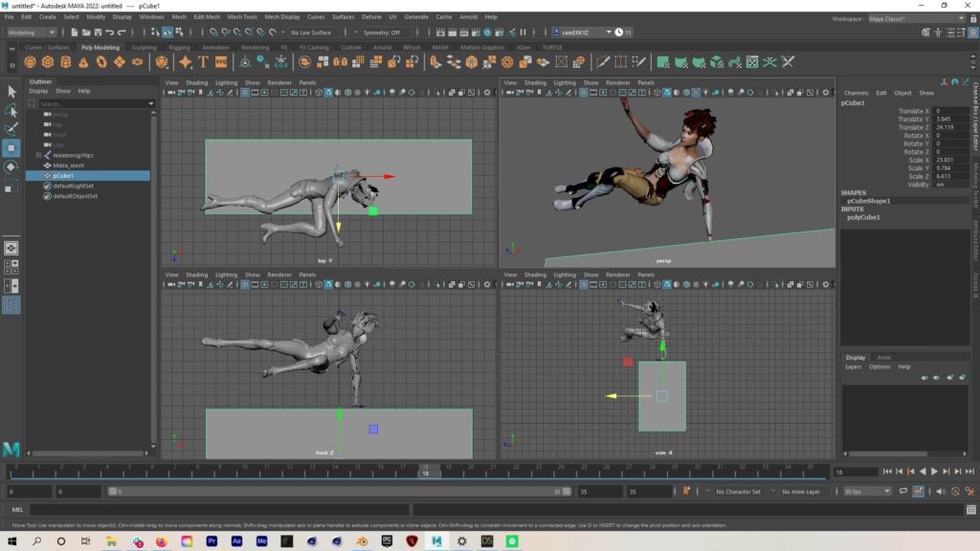This screenshot has width=980, height=551.
Task: Open the Symmetry: Off dropdown
Action: [x=382, y=33]
